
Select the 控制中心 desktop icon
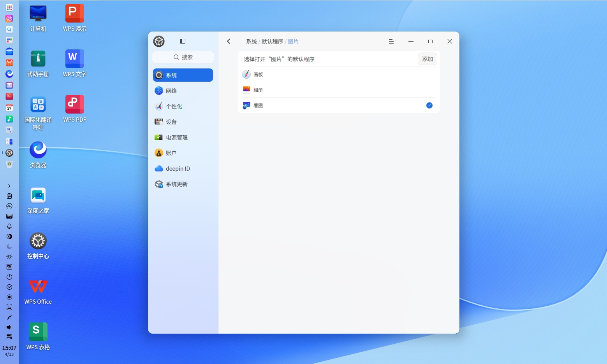38,246
